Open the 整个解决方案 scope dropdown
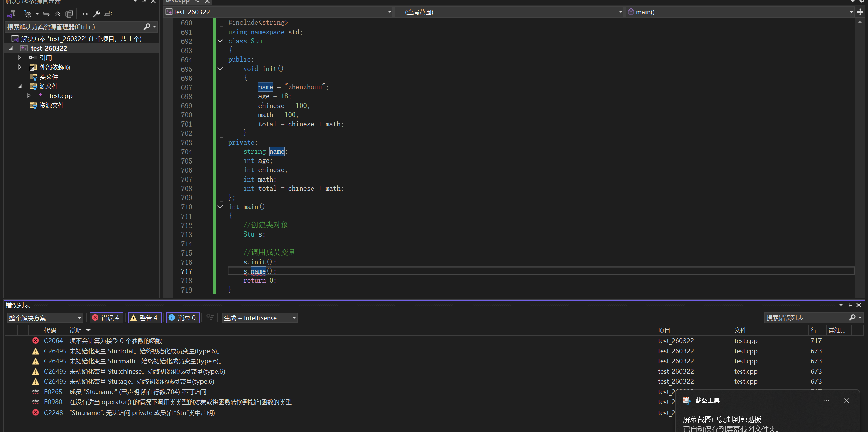 (45, 318)
